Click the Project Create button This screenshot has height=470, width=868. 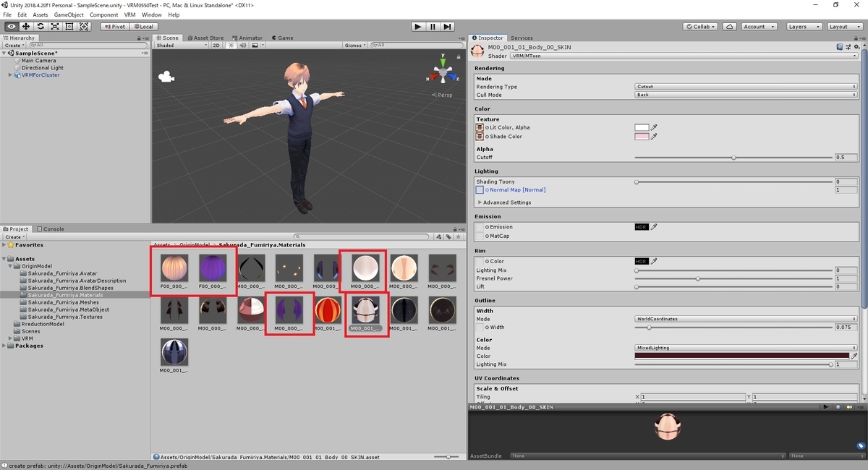14,236
